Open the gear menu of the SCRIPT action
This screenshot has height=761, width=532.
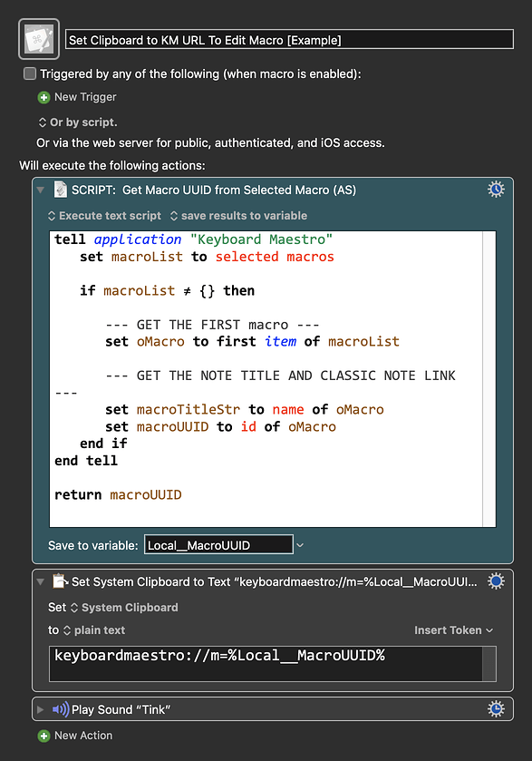coord(496,190)
